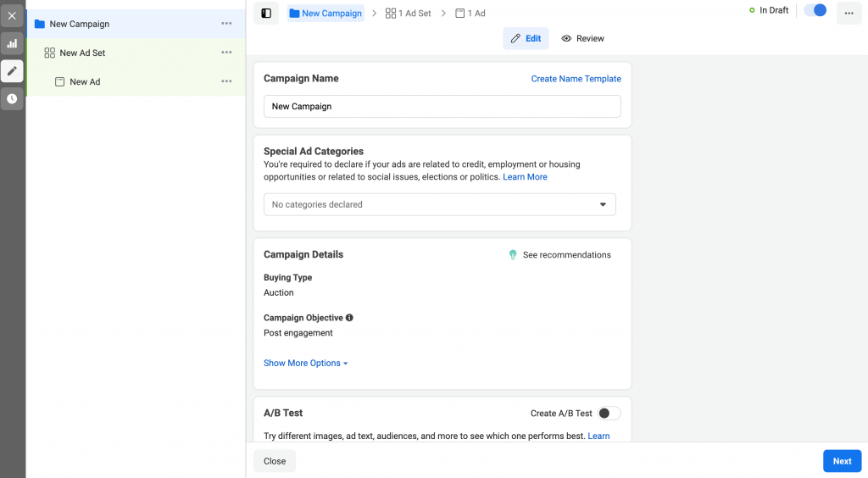This screenshot has height=478, width=868.
Task: Open the Special Ad Categories dropdown
Action: 439,204
